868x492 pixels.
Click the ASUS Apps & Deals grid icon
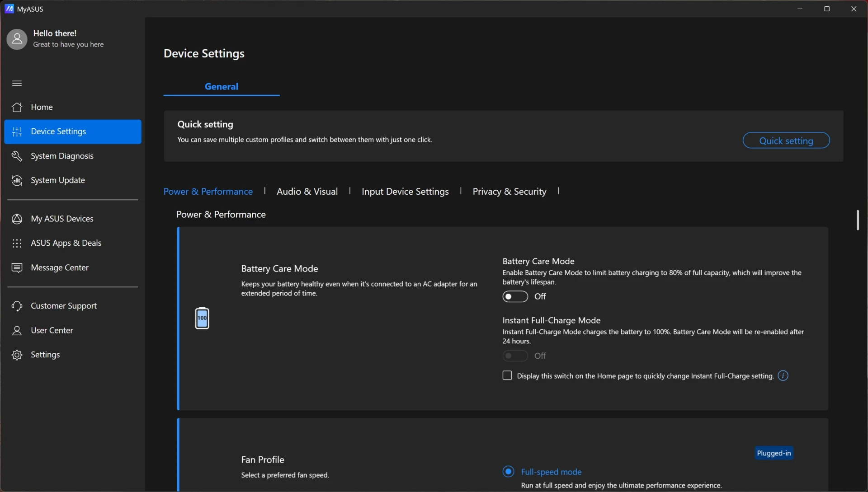click(x=17, y=243)
